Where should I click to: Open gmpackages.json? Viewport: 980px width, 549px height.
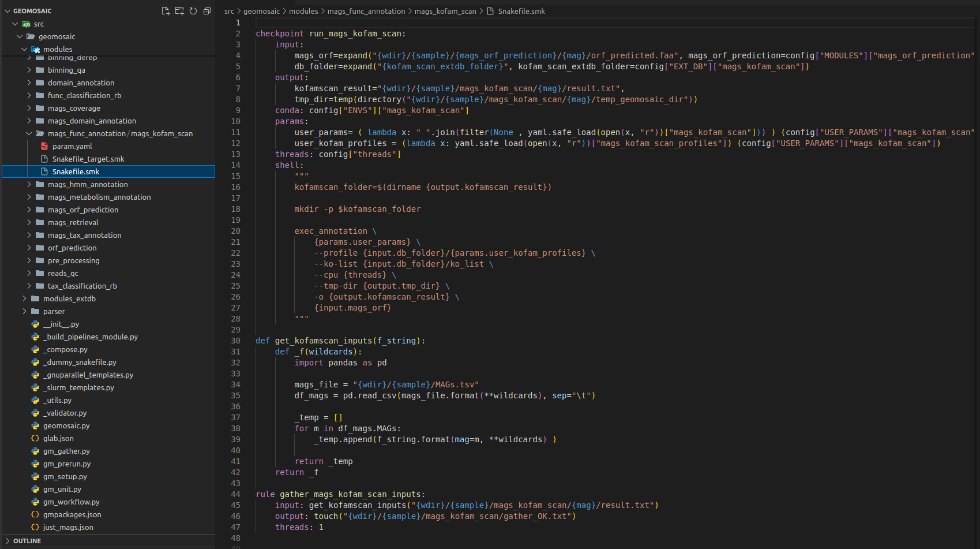point(72,514)
